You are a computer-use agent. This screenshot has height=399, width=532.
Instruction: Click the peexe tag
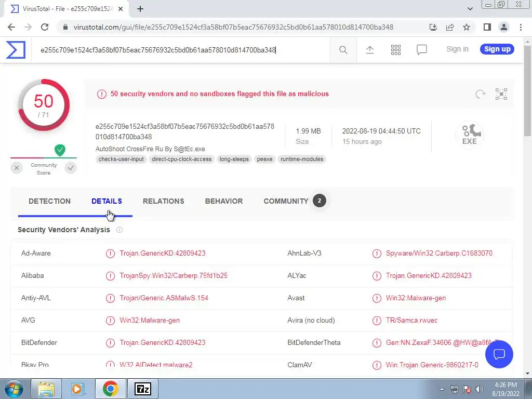pos(264,159)
